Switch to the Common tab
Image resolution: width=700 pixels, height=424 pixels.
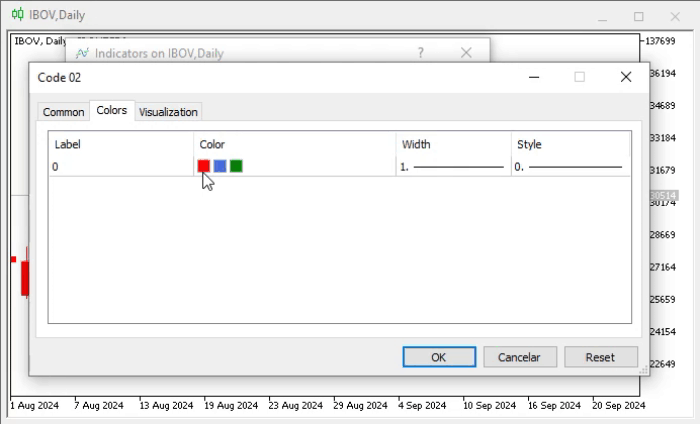pyautogui.click(x=63, y=112)
